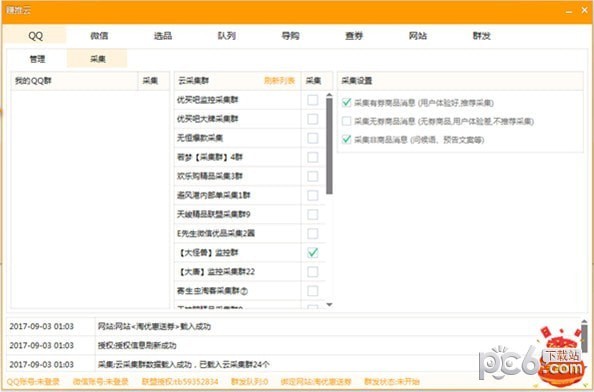
Task: Open the 网站 tab
Action: click(418, 36)
